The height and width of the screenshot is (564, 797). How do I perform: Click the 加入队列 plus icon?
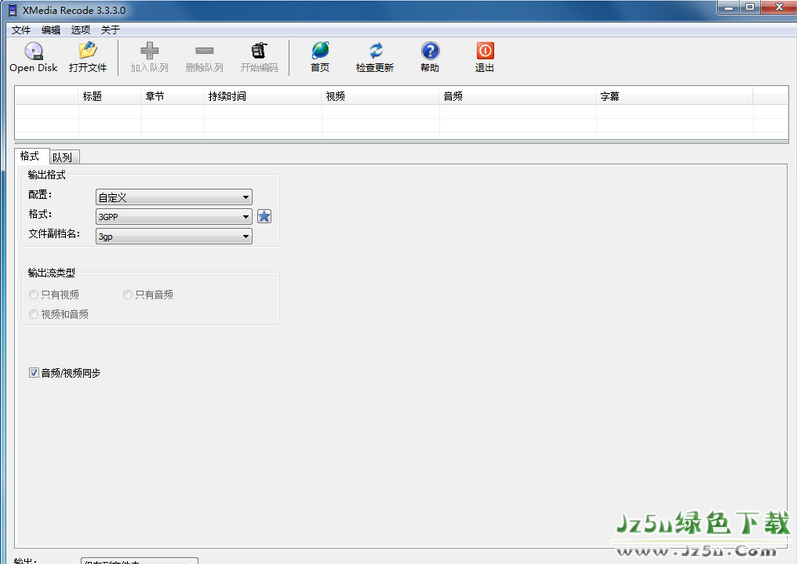pos(149,51)
